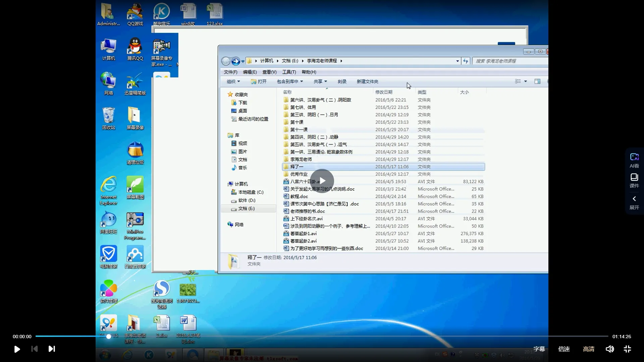The height and width of the screenshot is (362, 644).
Task: Click the QQ游戏 desktop icon
Action: pyautogui.click(x=135, y=14)
